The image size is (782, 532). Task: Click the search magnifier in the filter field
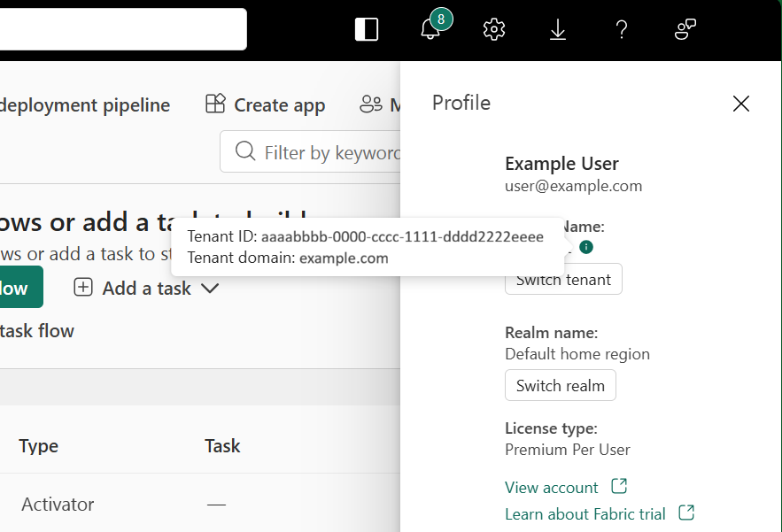point(244,151)
